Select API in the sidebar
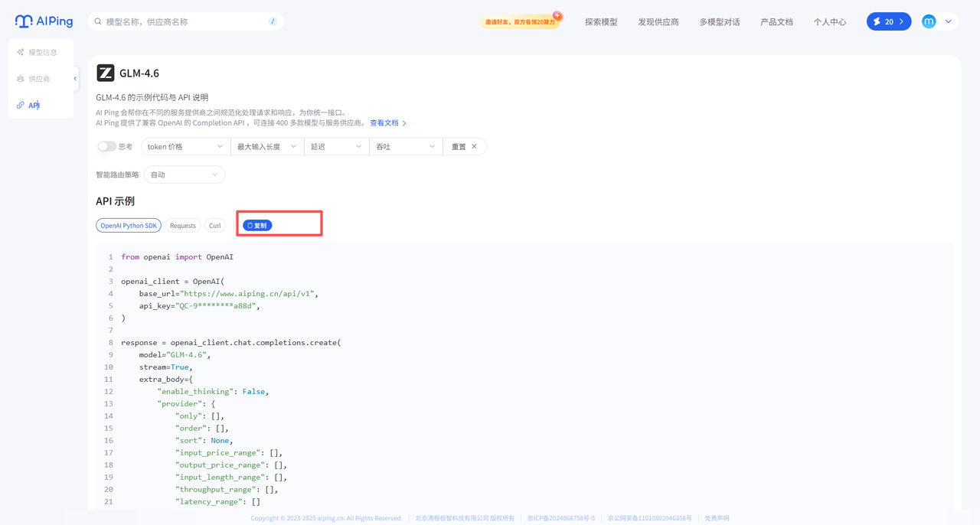 click(28, 105)
